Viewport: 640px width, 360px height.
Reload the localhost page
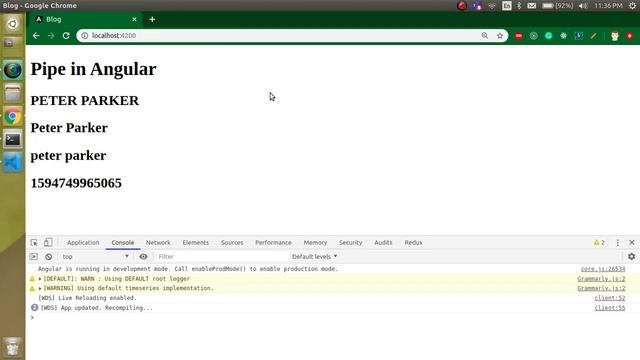point(66,36)
